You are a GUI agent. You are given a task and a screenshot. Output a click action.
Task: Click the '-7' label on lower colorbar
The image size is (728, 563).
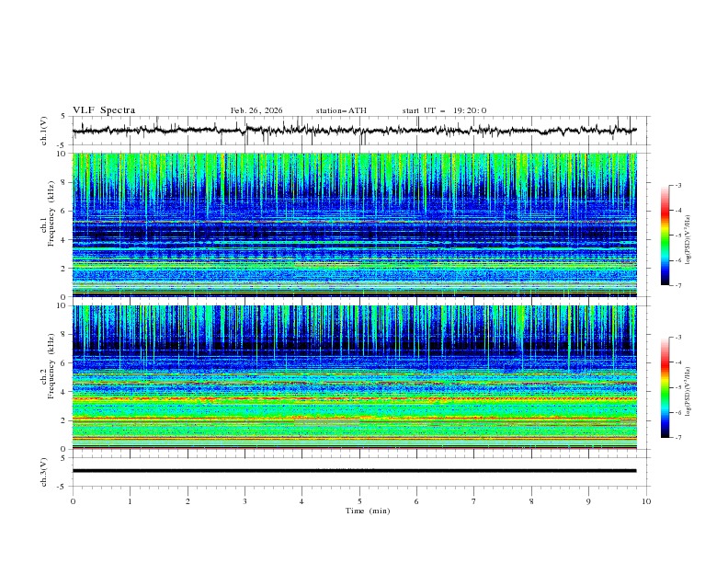(x=677, y=438)
